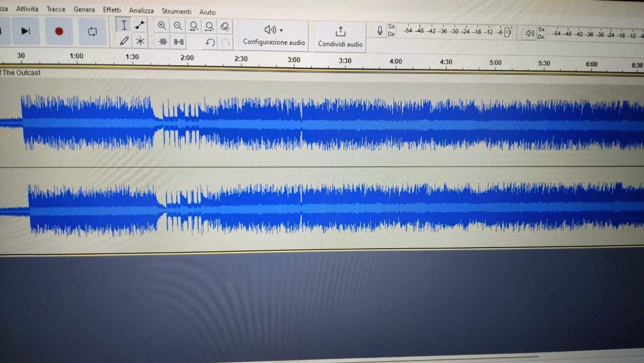The height and width of the screenshot is (363, 644).
Task: Open the Tracce menu
Action: (56, 10)
